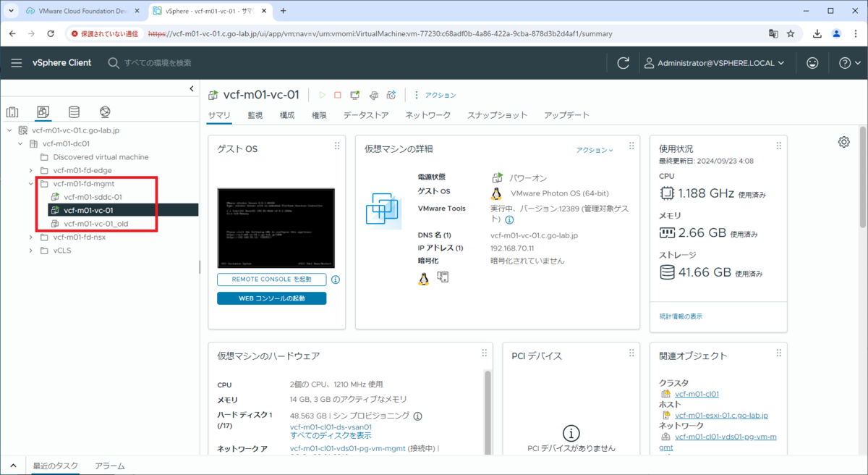Switch to Networking inventory view
Viewport: 868px width, 475px height.
coord(105,112)
